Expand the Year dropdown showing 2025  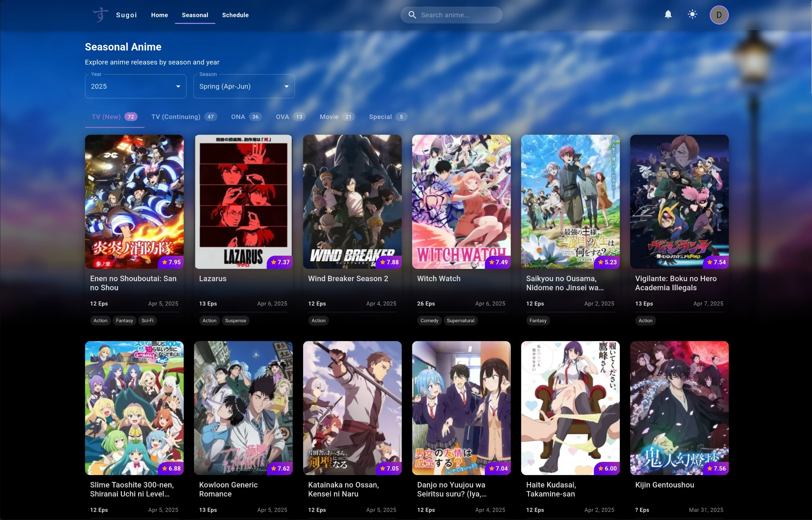pyautogui.click(x=135, y=86)
